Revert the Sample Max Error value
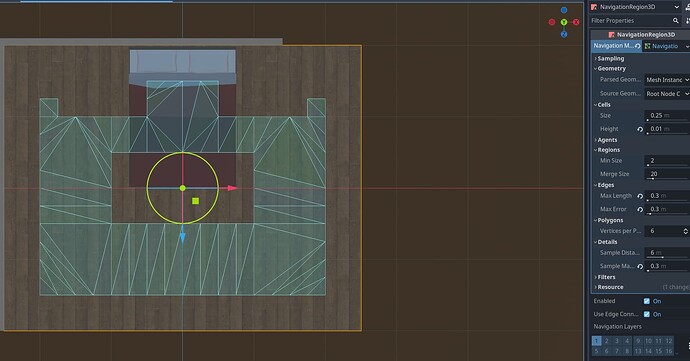Image resolution: width=690 pixels, height=361 pixels. 640,266
